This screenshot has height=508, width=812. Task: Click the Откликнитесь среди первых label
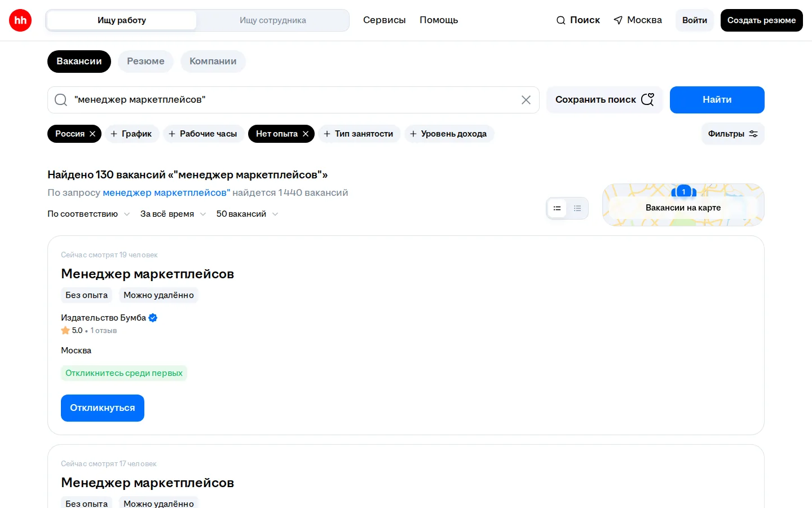coord(124,373)
